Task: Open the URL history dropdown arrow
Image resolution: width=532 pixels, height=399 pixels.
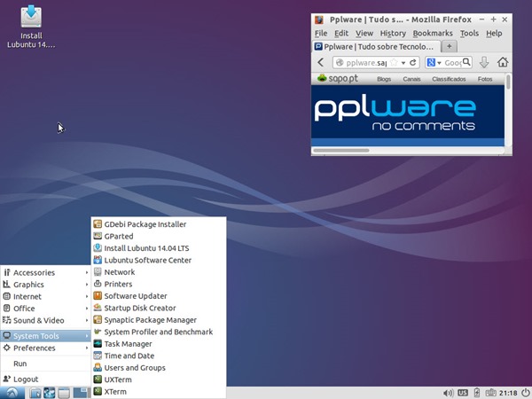Action: (403, 63)
